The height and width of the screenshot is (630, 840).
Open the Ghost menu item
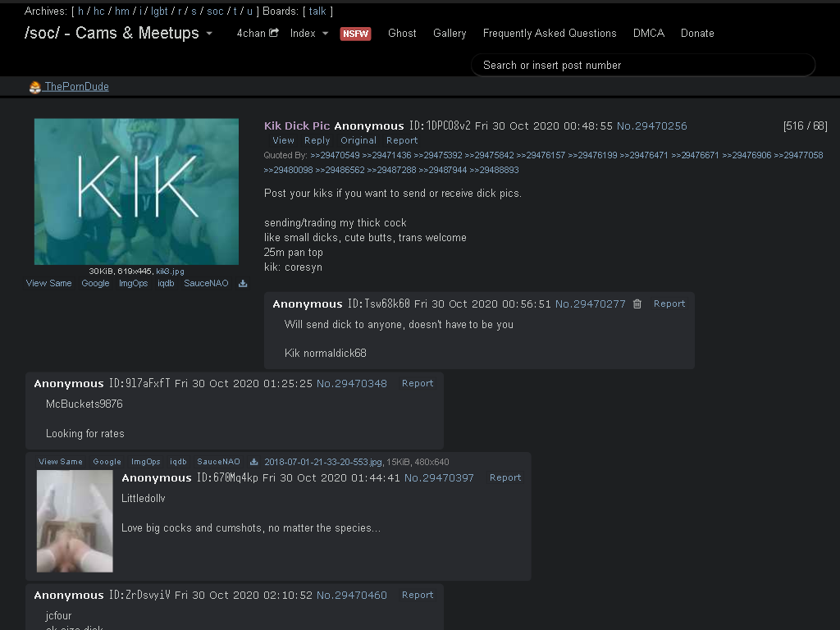(x=402, y=33)
